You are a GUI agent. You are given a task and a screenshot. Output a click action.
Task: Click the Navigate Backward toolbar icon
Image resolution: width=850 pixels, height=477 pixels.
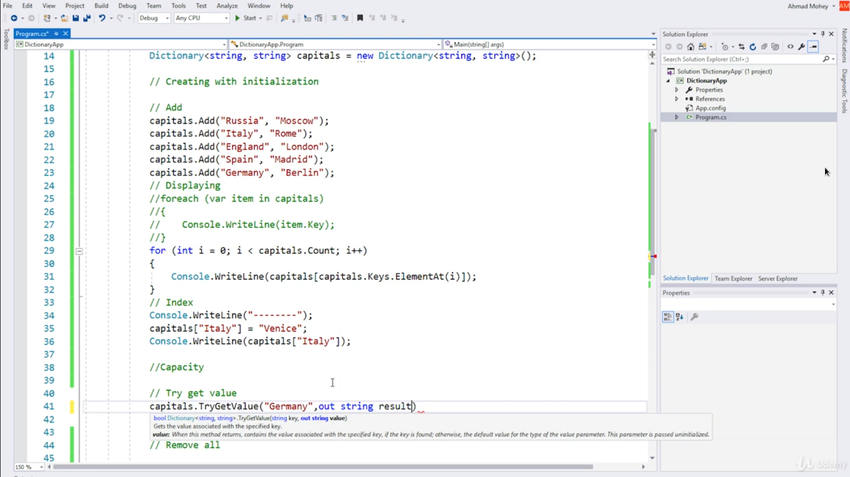click(x=14, y=18)
